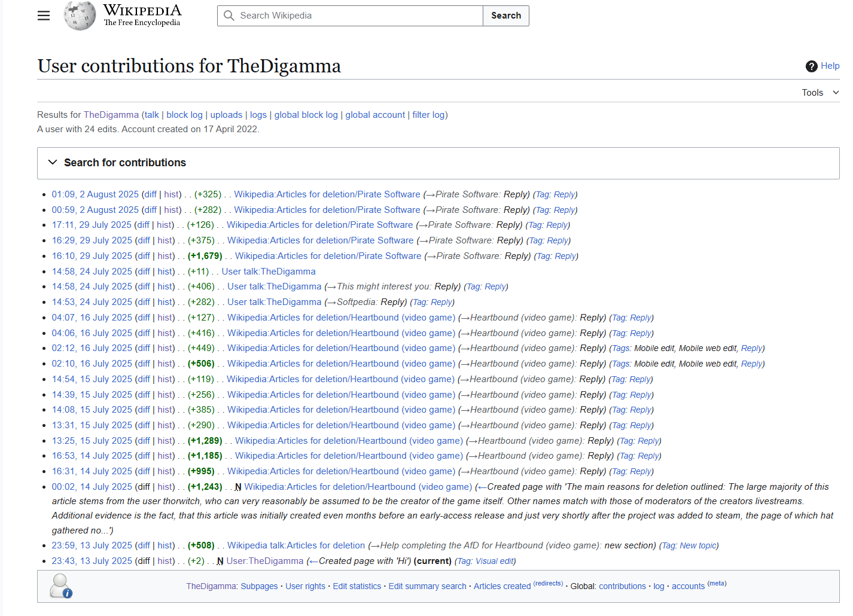This screenshot has width=853, height=616.
Task: Open Pirate Software AfD page in 16:29 row
Action: [x=320, y=240]
